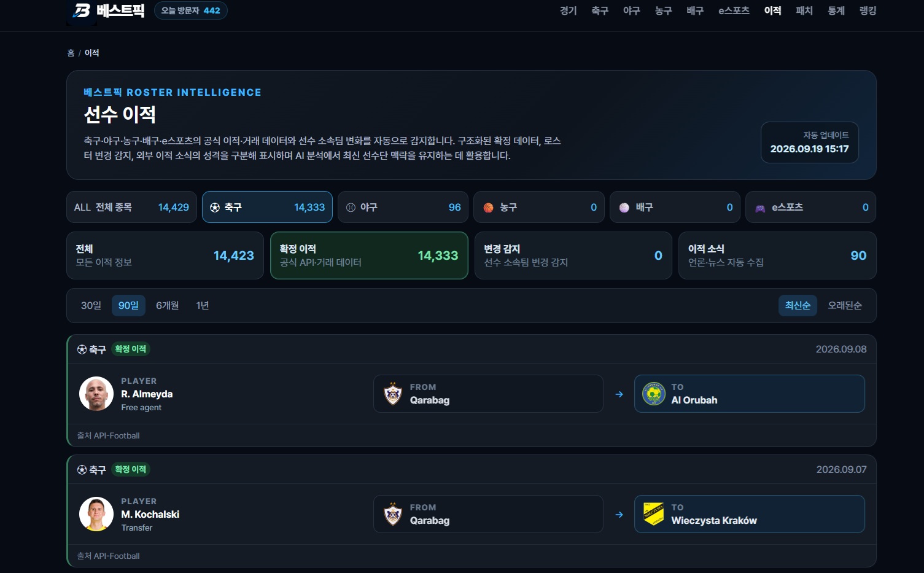
Task: Open 축구 in the top navigation
Action: pyautogui.click(x=600, y=10)
